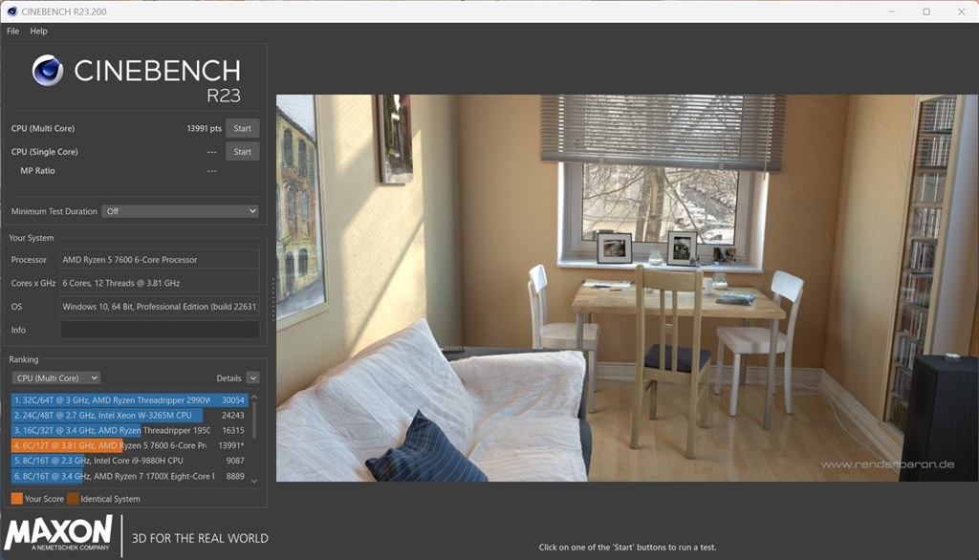Select the Threadripper 2990W ranking row
The image size is (979, 560).
point(129,399)
